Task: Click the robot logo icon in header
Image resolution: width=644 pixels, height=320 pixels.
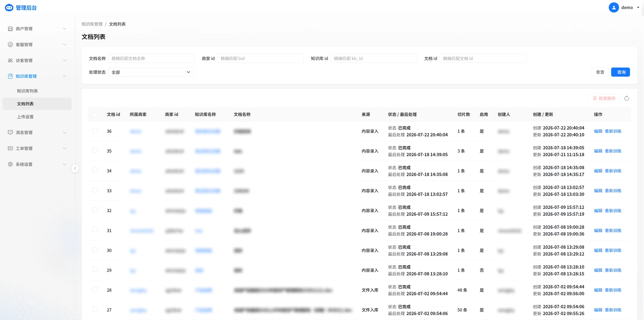Action: tap(9, 8)
